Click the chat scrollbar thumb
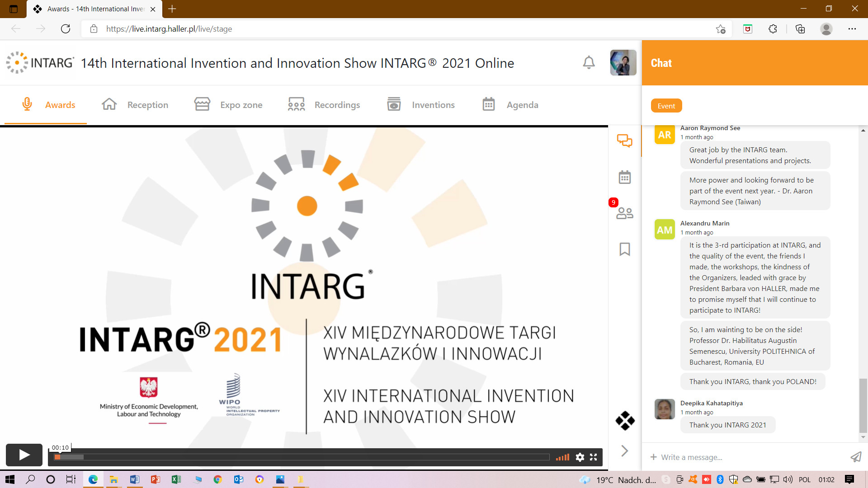The width and height of the screenshot is (868, 488). coord(863,405)
